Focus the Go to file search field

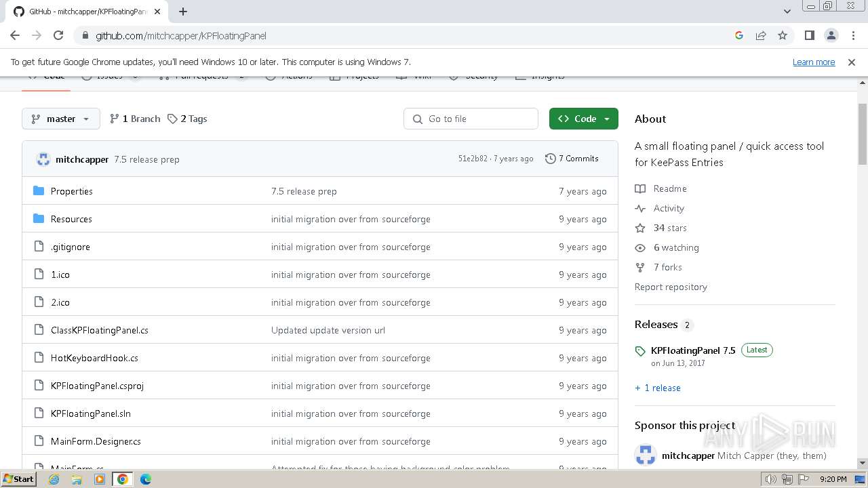(471, 119)
